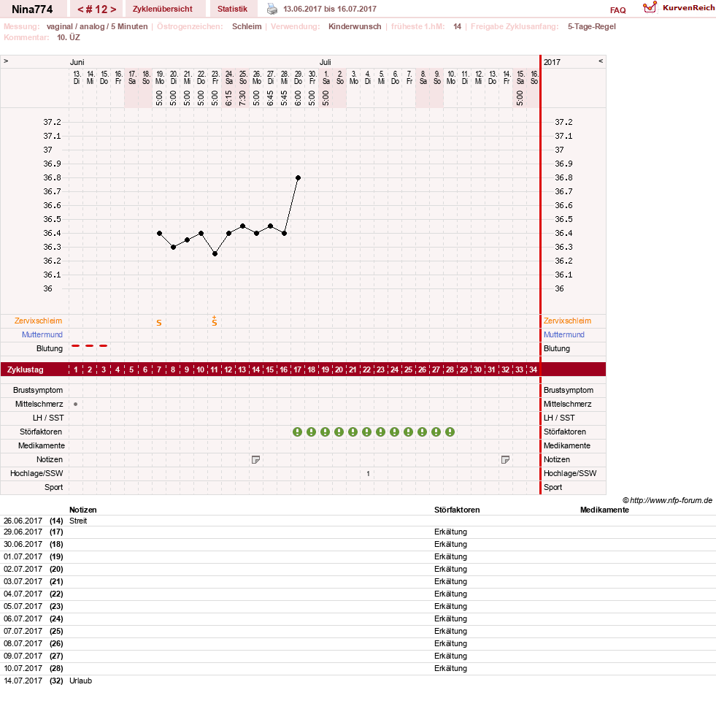
Task: Click the red bleeding mark on day 2
Action: (90, 346)
